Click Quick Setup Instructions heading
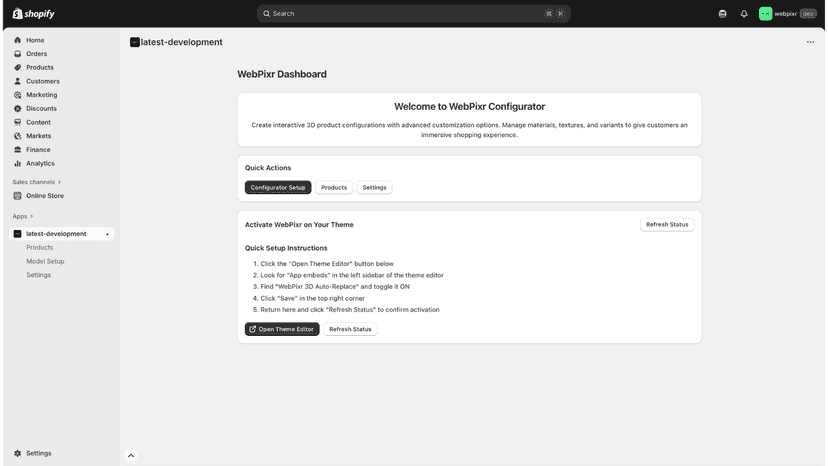The image size is (828, 466). [286, 248]
